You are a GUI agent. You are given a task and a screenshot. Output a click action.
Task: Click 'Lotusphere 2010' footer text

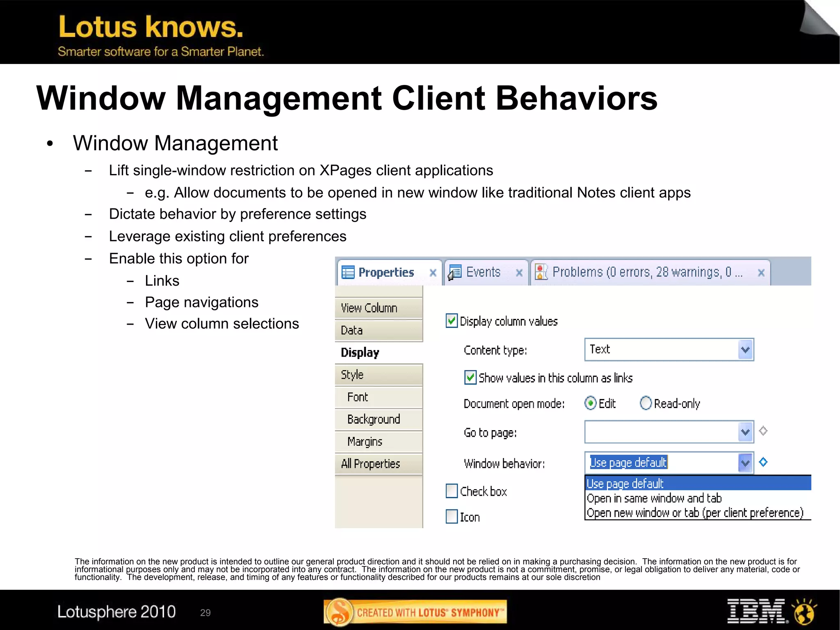point(116,612)
